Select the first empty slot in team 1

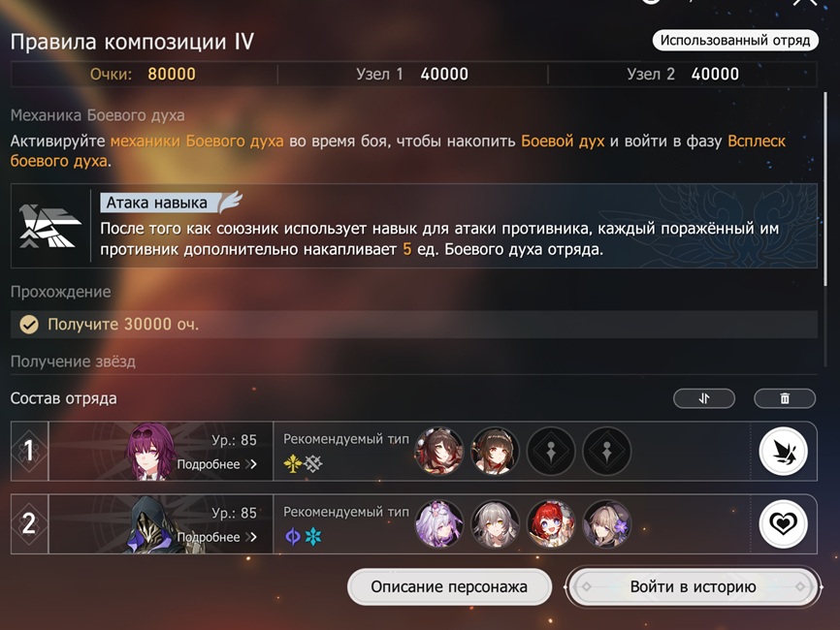(x=551, y=452)
